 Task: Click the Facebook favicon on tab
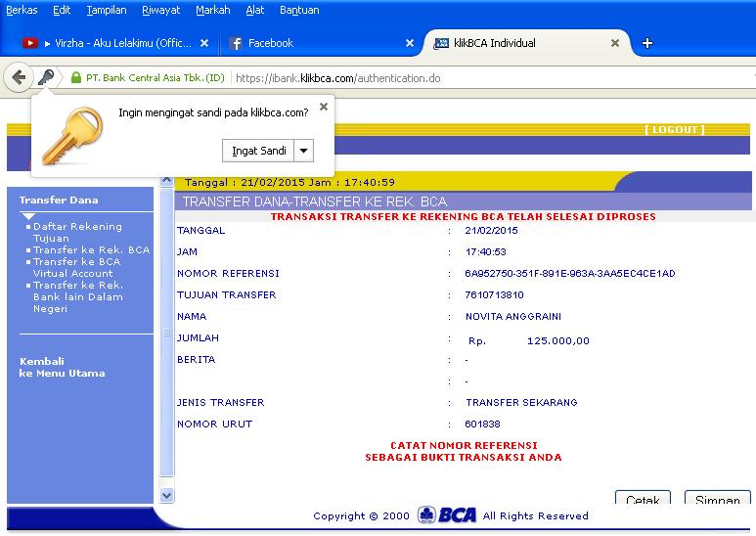(x=236, y=43)
